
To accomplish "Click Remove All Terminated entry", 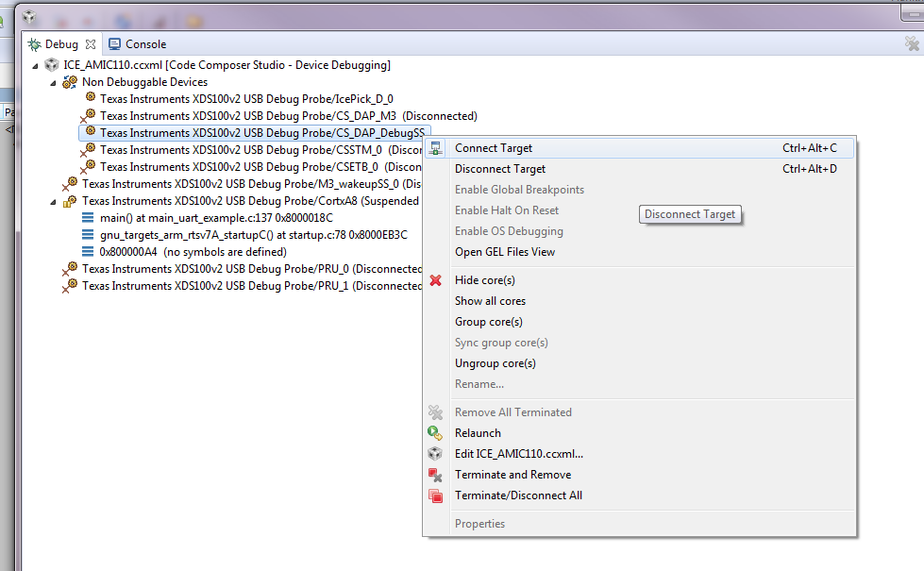I will pos(639,411).
